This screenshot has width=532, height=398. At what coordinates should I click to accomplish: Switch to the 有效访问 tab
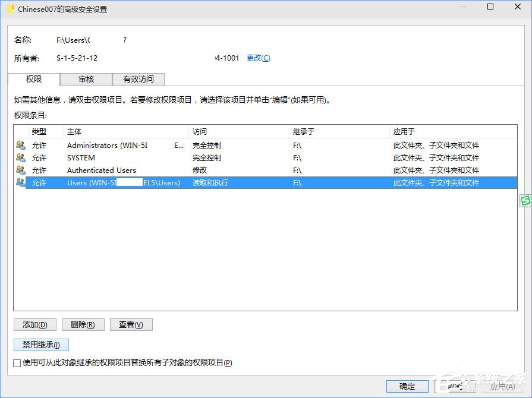tap(138, 78)
